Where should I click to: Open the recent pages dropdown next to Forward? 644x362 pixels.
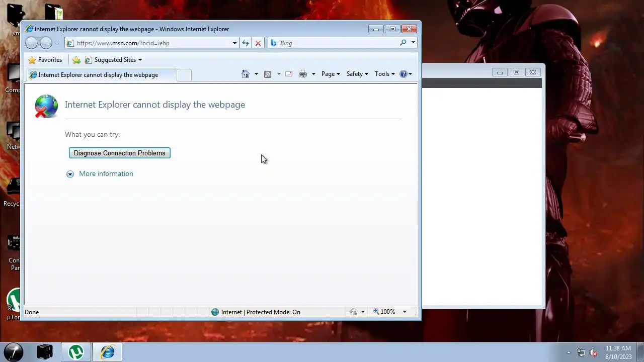coord(57,43)
